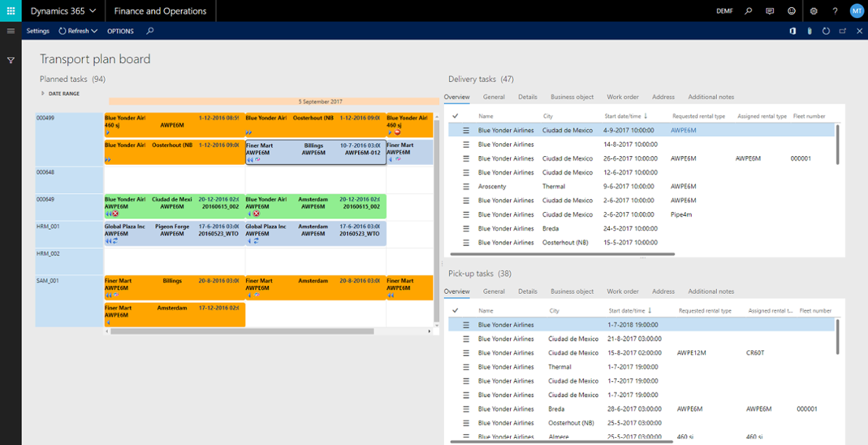
Task: Click the help question mark icon
Action: [835, 11]
